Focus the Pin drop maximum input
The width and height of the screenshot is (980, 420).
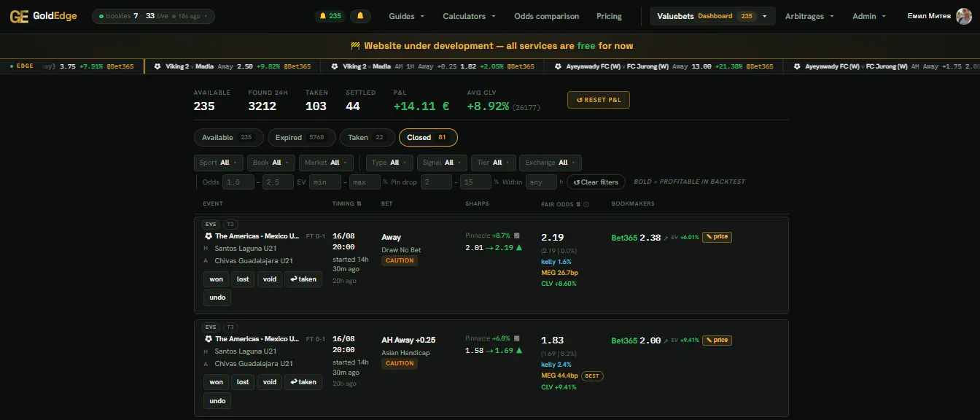tap(475, 182)
